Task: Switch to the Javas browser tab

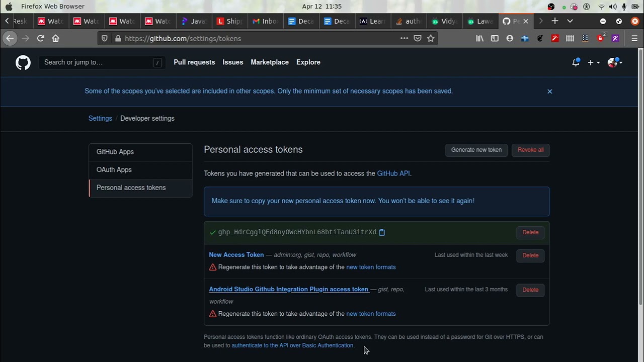Action: point(194,21)
